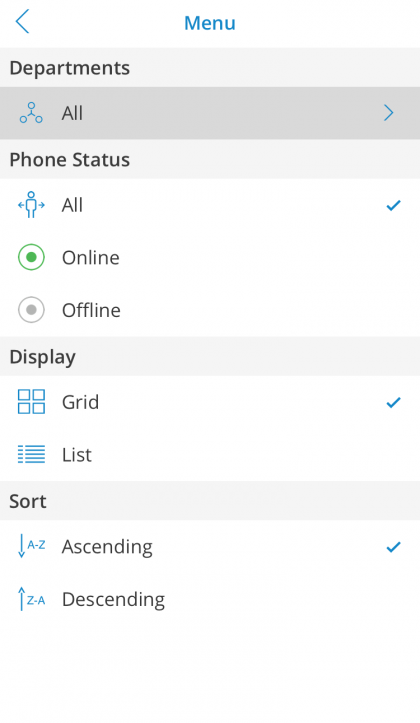Click the A-Z ascending sort icon
The width and height of the screenshot is (420, 723).
(31, 546)
